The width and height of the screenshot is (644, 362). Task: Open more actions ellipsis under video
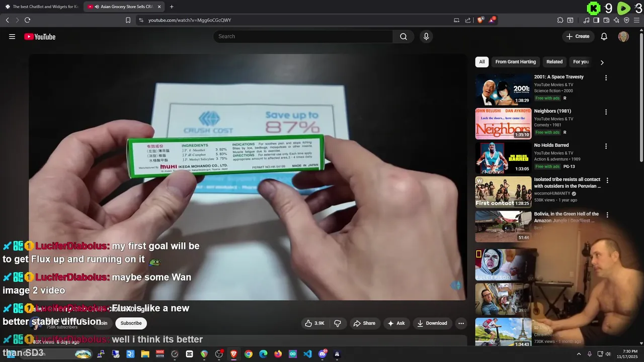coord(461,323)
